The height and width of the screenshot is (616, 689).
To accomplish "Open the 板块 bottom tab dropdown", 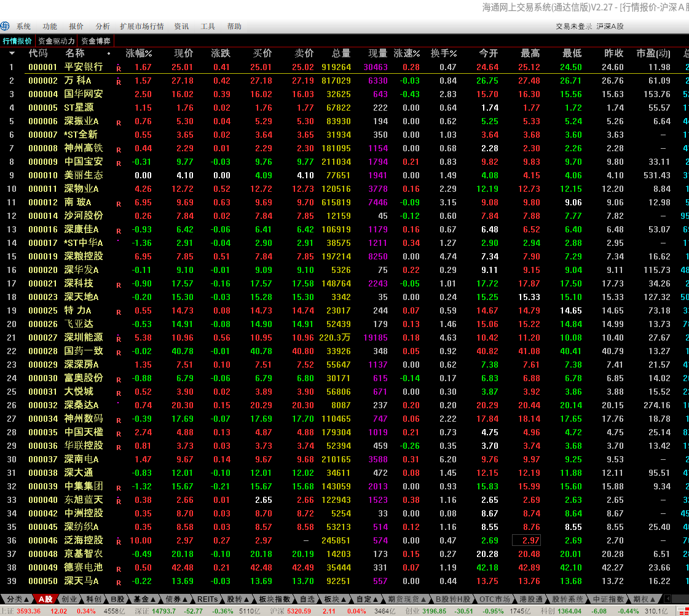I will click(x=335, y=599).
